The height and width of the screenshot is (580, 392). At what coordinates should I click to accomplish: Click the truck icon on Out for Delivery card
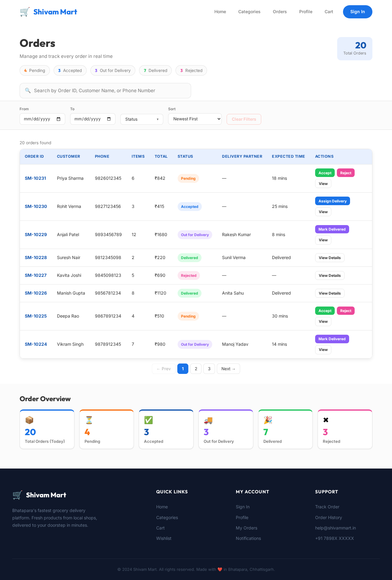tap(208, 420)
